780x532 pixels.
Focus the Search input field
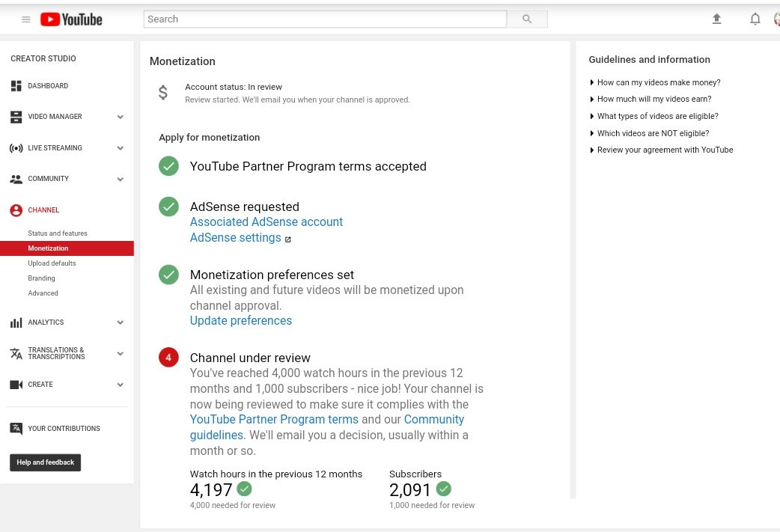(326, 19)
